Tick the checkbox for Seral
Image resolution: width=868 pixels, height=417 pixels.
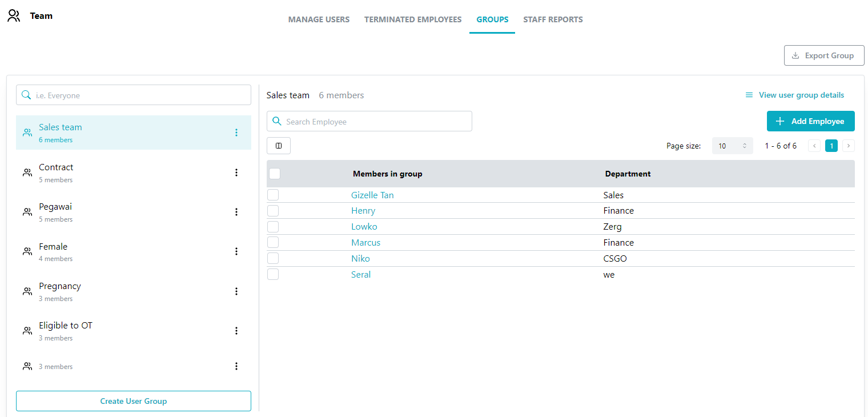(x=273, y=274)
